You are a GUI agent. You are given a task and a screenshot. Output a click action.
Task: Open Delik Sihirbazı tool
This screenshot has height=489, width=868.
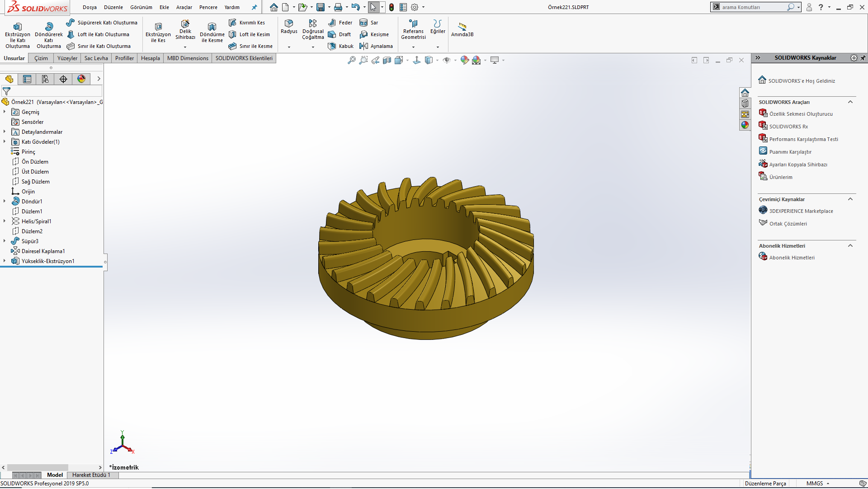tap(185, 30)
